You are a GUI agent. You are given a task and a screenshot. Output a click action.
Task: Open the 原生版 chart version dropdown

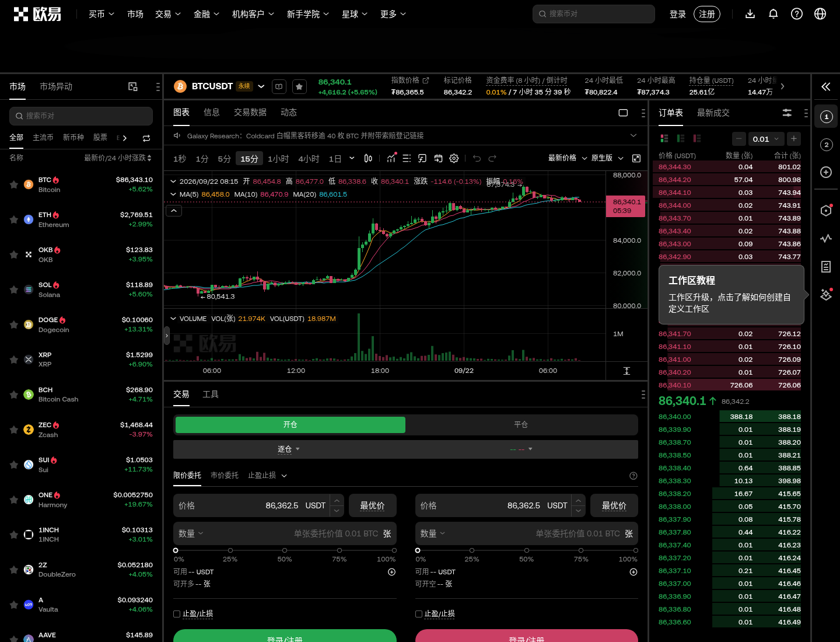(607, 158)
